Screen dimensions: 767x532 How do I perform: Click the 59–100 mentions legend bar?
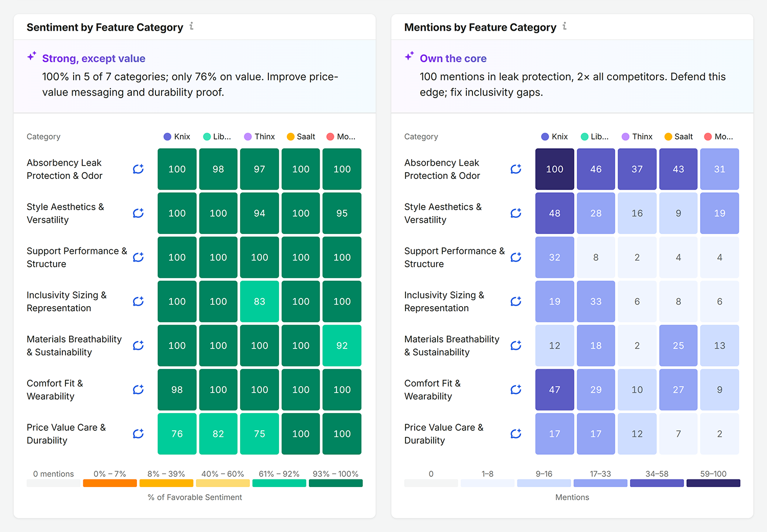[713, 483]
